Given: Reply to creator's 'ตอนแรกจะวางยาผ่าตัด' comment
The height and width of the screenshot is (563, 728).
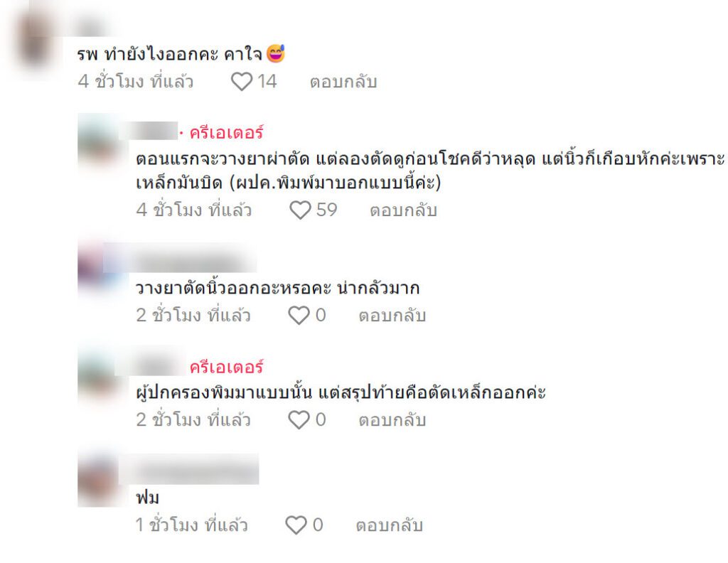Looking at the screenshot, I should tap(404, 210).
